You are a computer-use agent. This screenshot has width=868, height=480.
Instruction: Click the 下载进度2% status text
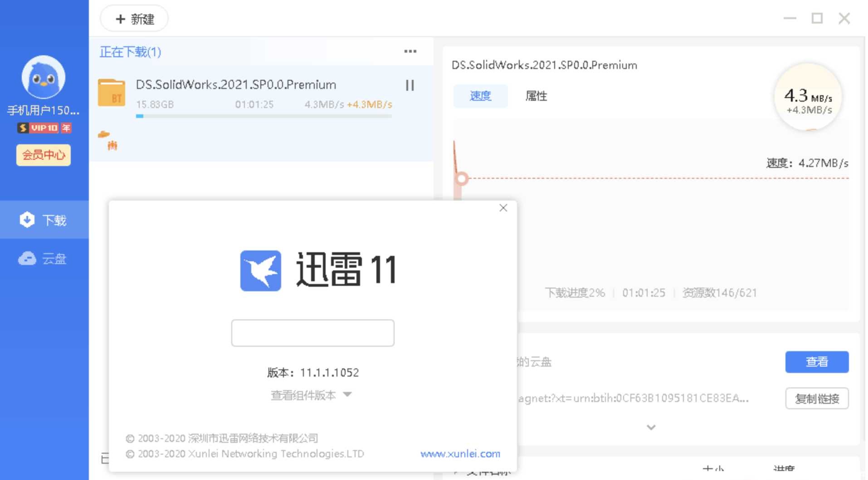pyautogui.click(x=575, y=293)
